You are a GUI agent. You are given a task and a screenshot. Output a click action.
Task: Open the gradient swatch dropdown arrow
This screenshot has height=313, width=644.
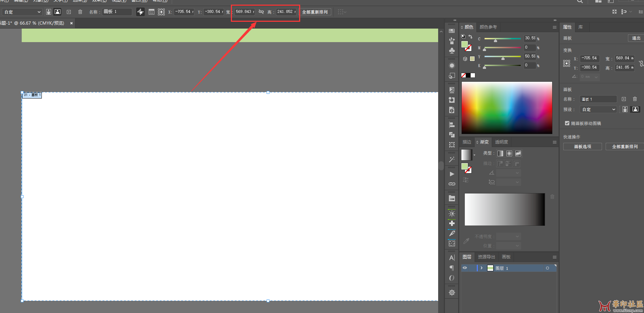(475, 155)
